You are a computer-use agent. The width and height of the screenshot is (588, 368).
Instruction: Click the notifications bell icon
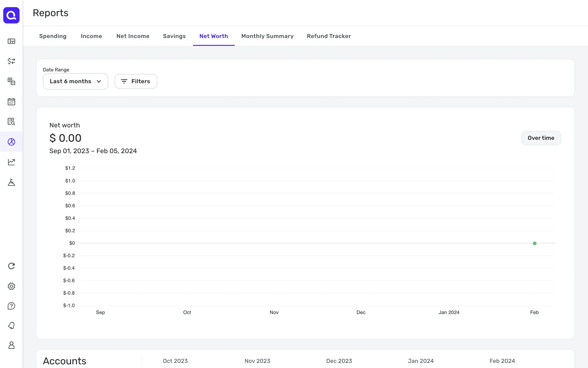point(11,325)
